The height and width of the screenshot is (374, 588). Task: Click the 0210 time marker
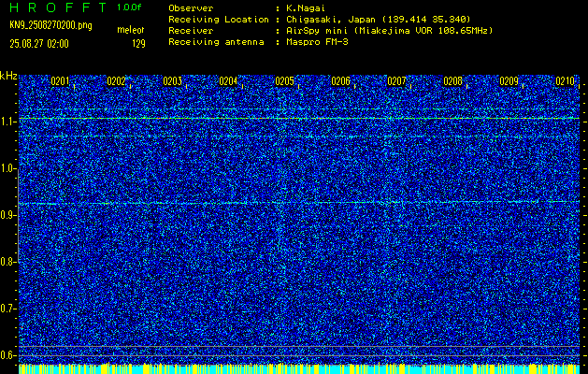point(566,81)
